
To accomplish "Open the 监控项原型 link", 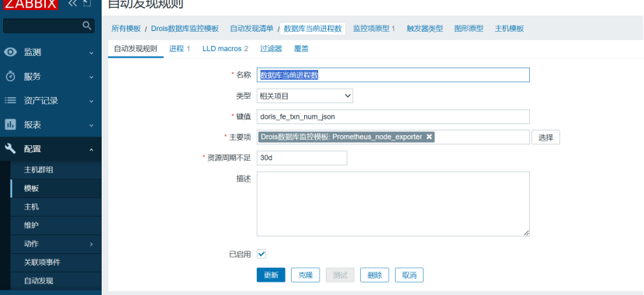I will (x=374, y=29).
